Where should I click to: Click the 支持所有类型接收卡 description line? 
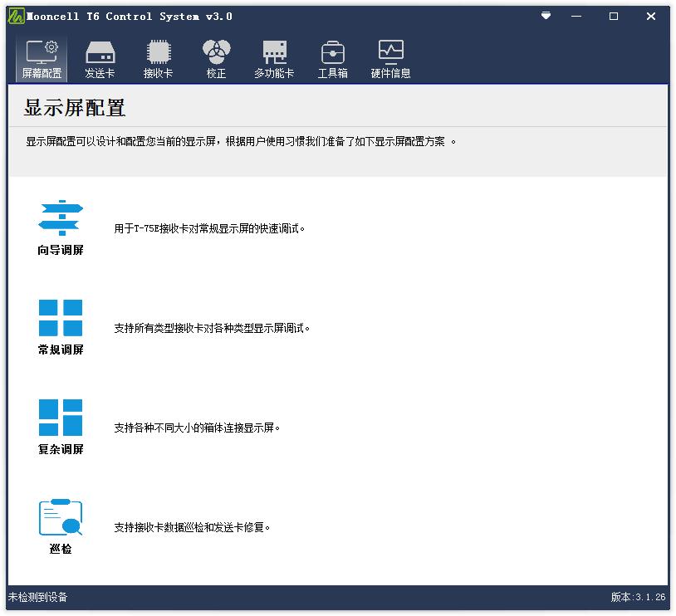point(212,328)
